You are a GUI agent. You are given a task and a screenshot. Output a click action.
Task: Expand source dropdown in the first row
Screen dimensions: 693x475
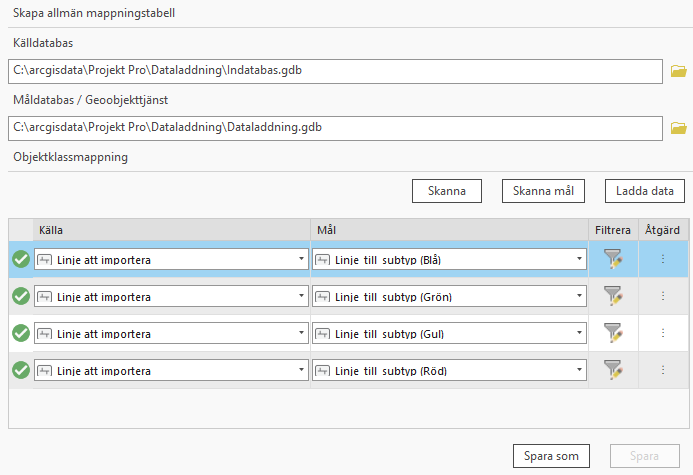[x=301, y=260]
